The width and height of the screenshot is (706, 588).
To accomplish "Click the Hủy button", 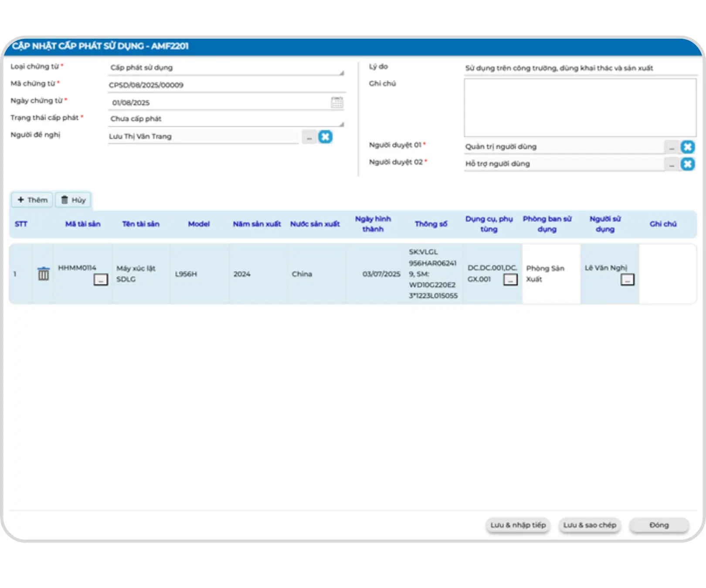I will pos(73,200).
